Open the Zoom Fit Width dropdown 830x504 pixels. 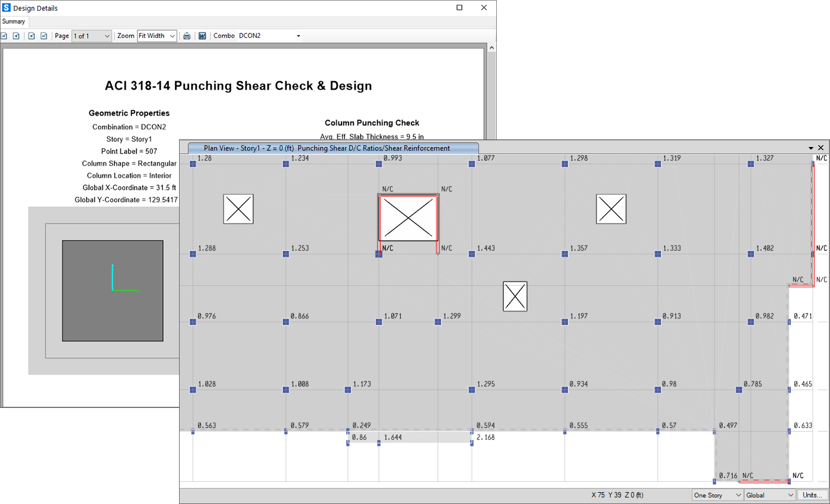[157, 36]
